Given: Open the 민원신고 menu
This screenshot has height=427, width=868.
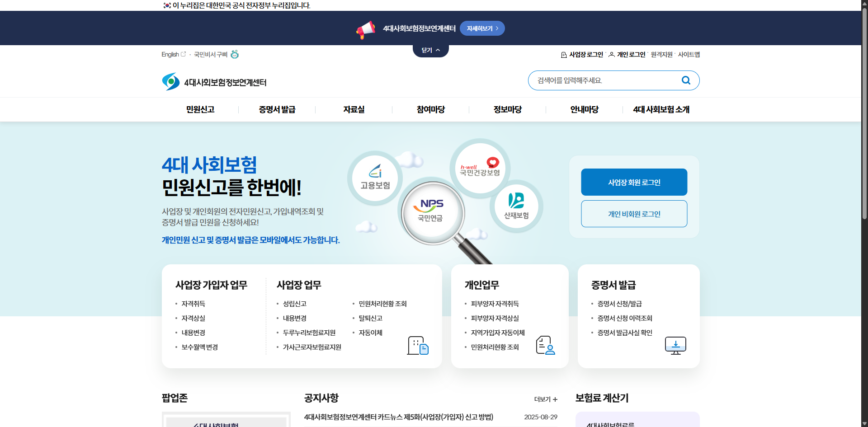Looking at the screenshot, I should pyautogui.click(x=200, y=109).
